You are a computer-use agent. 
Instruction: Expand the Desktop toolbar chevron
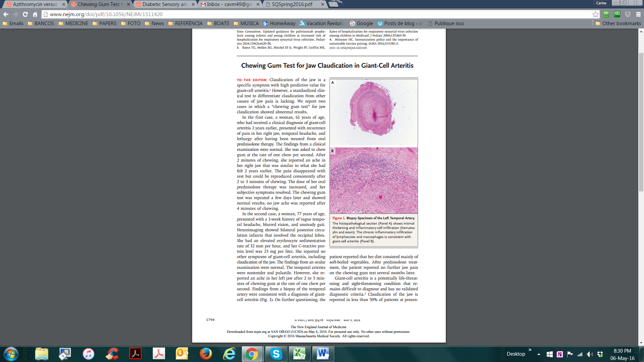click(x=530, y=350)
